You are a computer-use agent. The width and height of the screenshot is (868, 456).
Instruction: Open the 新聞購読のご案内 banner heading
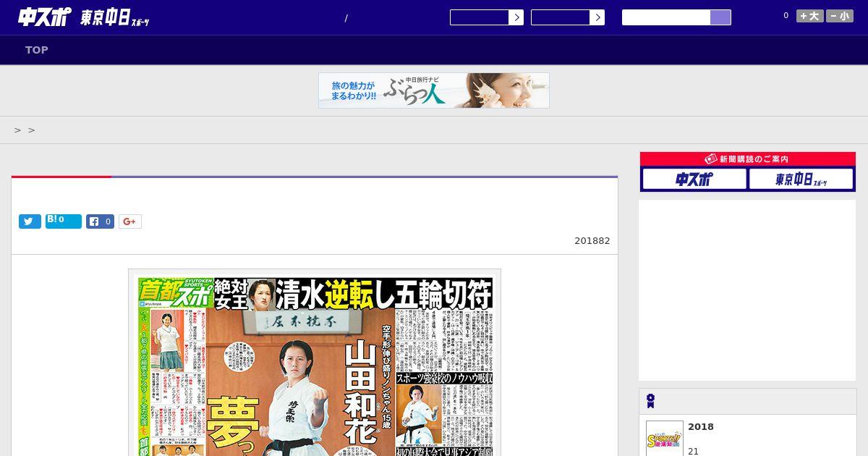pos(748,159)
